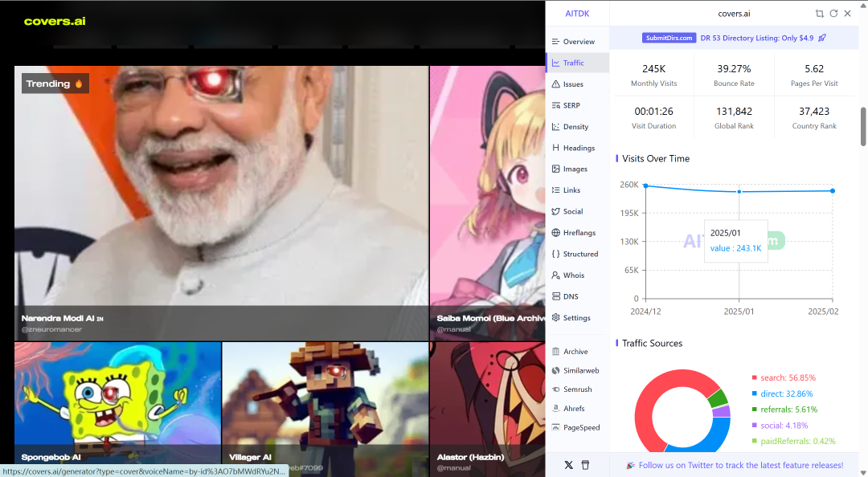Close the AITDK panel with X
Viewport: 868px width, 477px height.
pos(848,14)
